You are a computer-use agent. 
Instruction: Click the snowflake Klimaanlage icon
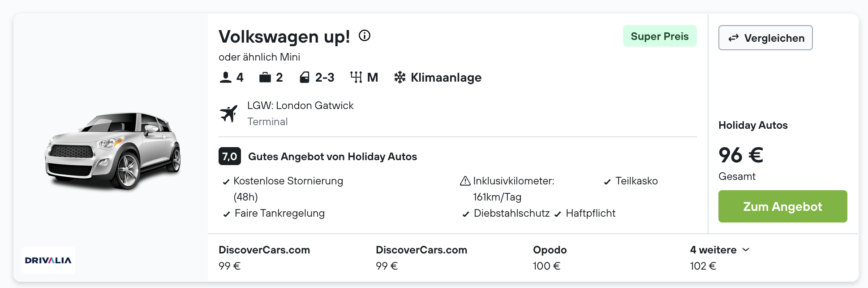[400, 77]
